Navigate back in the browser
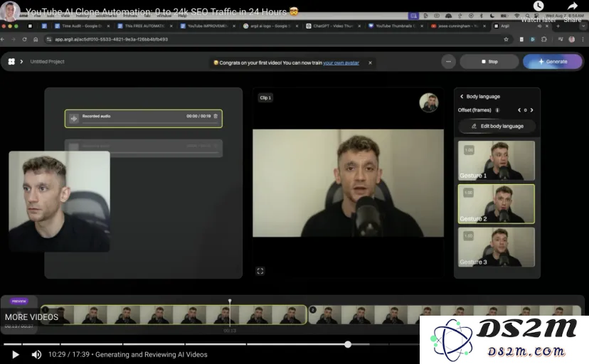This screenshot has height=364, width=589. (x=3, y=39)
